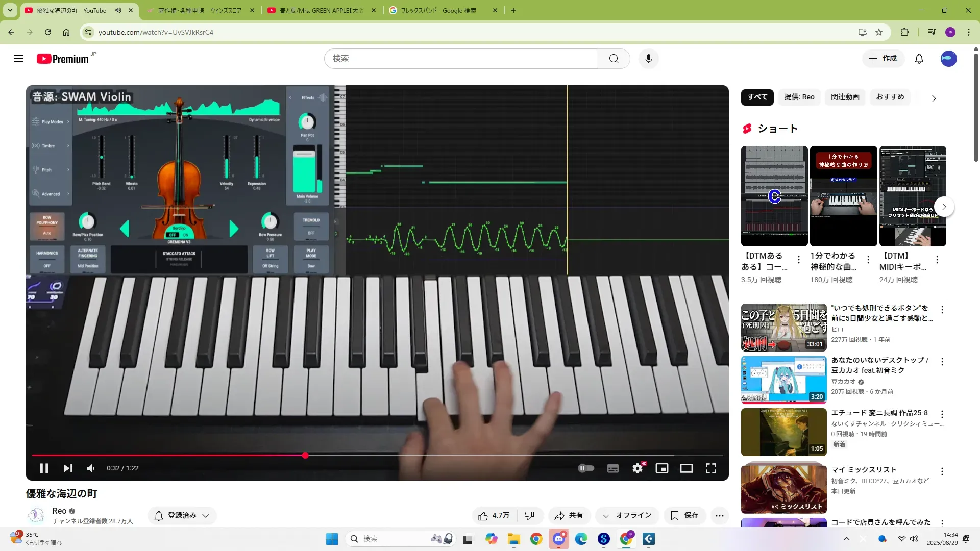Toggle the autoplay switch
The width and height of the screenshot is (980, 551).
(586, 468)
